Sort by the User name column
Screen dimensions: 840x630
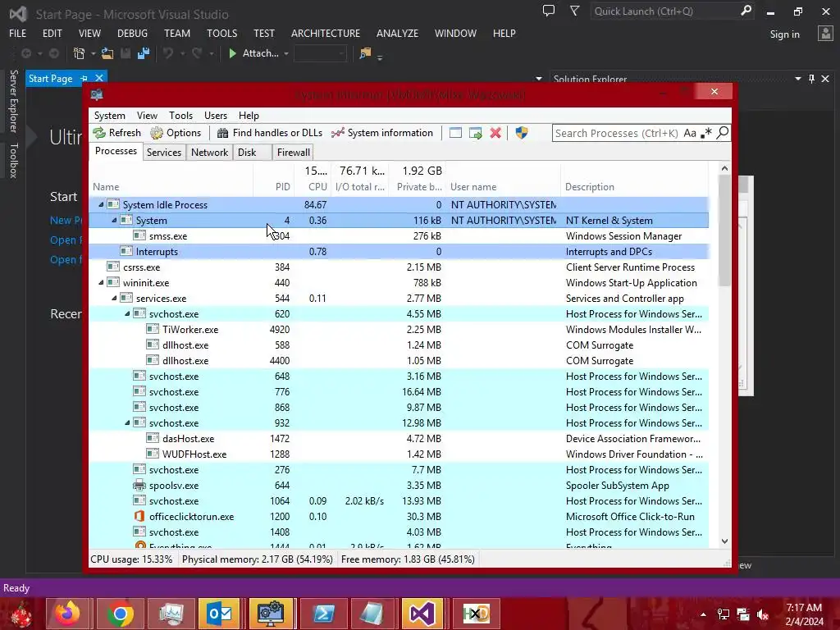(504, 187)
